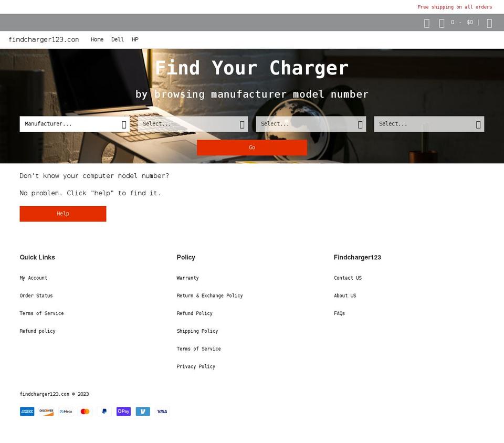The height and width of the screenshot is (443, 504).
Task: Open Refund Policy under Policy column
Action: (194, 313)
